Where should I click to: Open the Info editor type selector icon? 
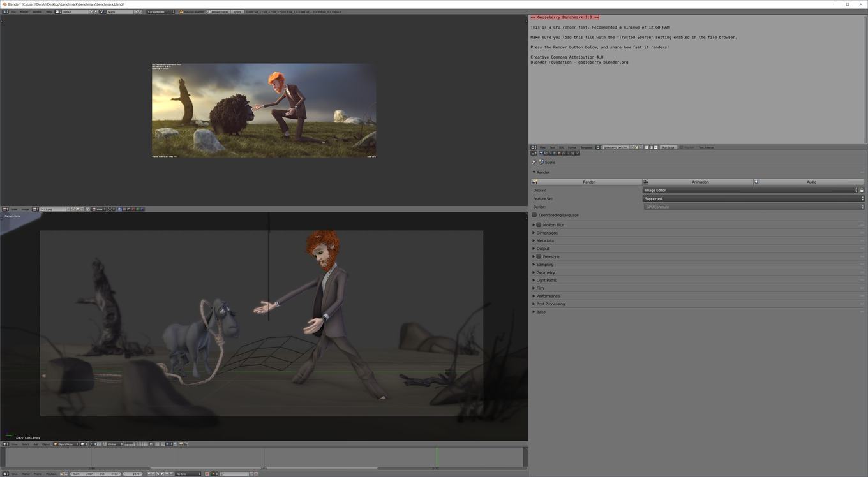coord(5,11)
